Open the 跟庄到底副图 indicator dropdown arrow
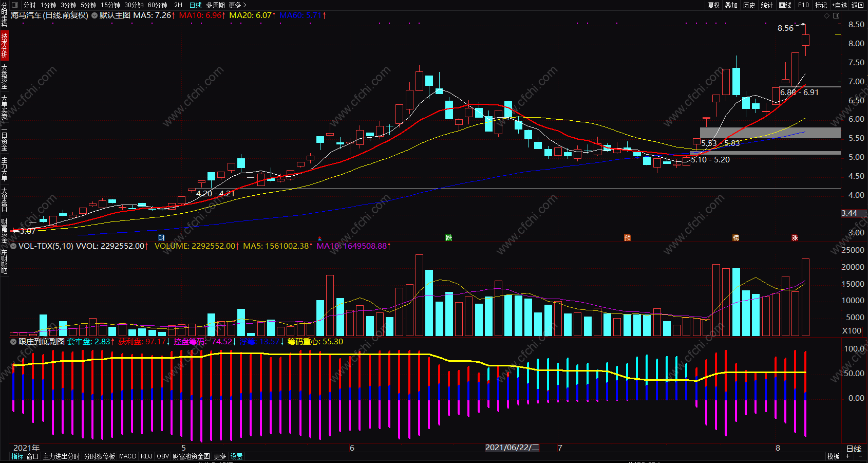The height and width of the screenshot is (463, 868). 13,342
